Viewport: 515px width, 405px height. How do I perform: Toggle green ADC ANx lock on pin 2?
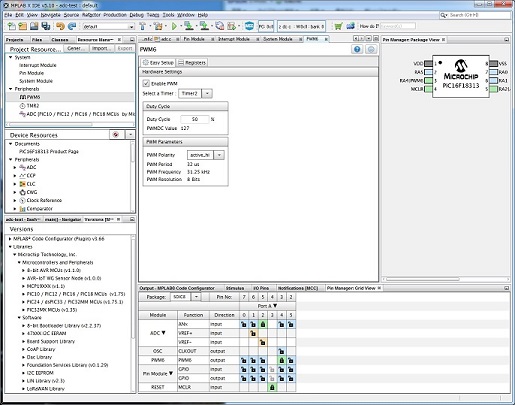pyautogui.click(x=263, y=324)
